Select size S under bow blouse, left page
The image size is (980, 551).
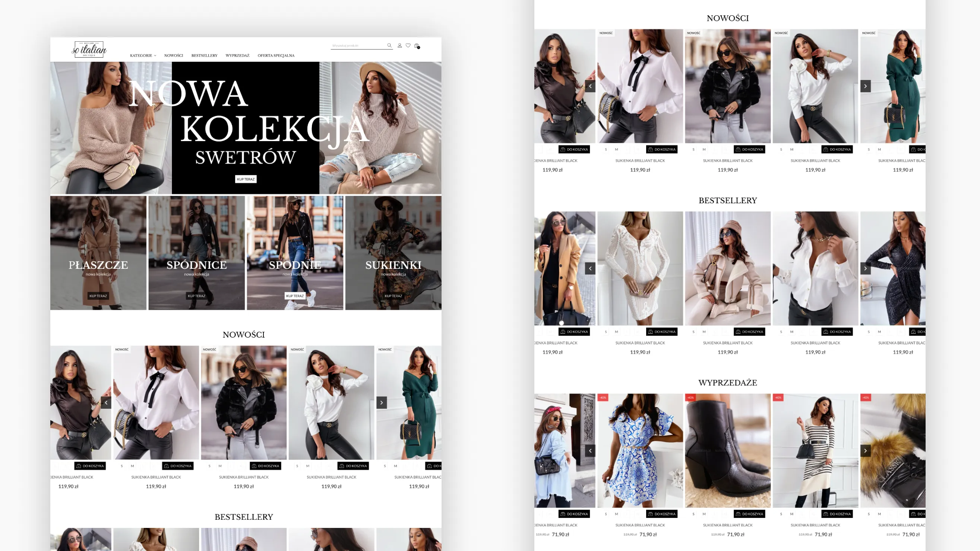pos(122,466)
